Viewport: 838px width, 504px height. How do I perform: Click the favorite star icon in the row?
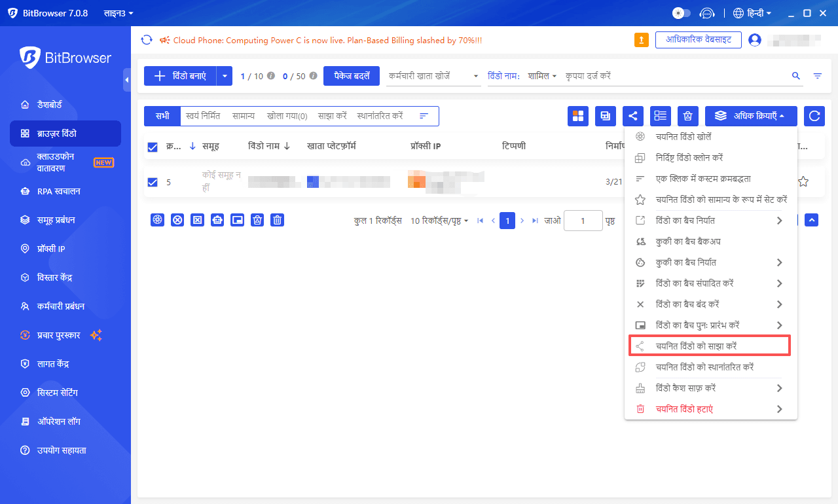coord(803,182)
